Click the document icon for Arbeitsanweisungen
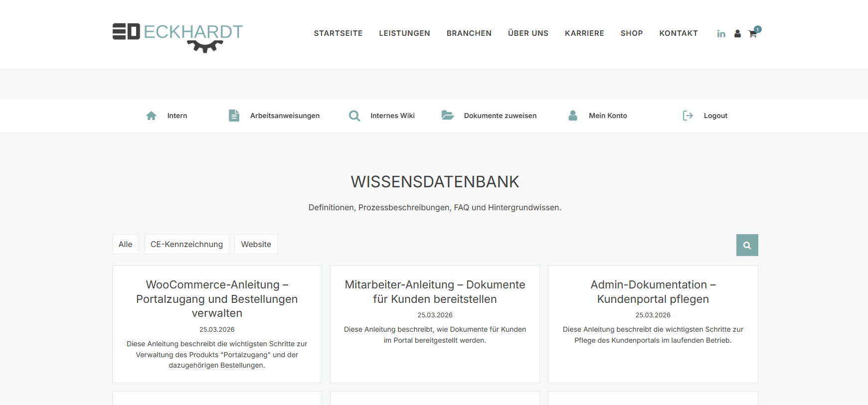 click(x=234, y=116)
